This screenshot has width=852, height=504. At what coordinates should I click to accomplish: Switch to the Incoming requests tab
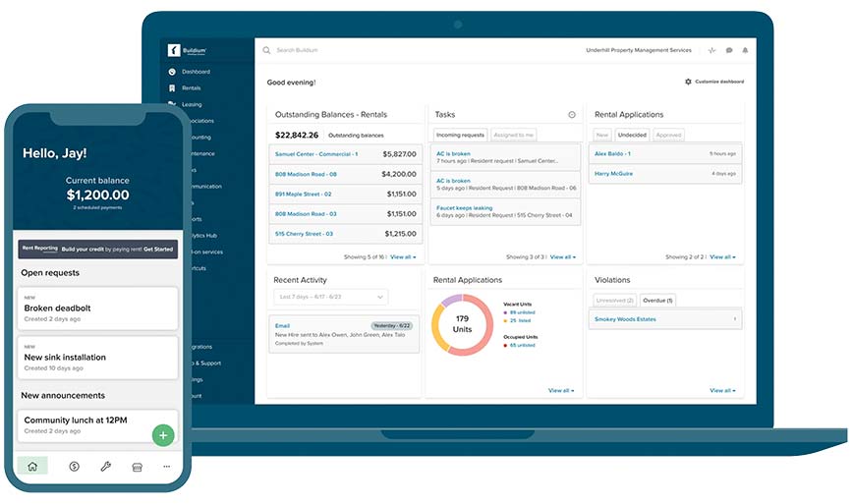coord(460,135)
